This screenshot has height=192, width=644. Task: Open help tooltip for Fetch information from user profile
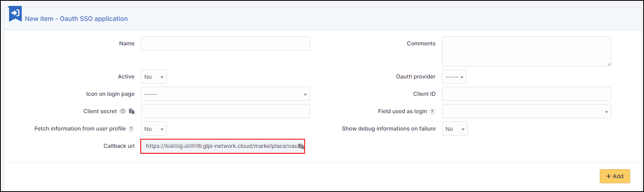click(x=132, y=129)
